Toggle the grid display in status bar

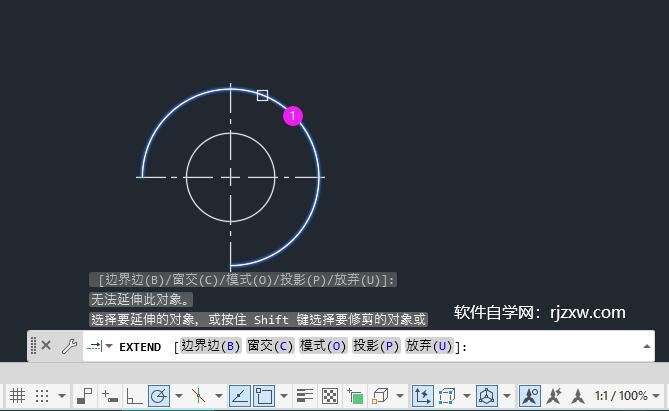[x=17, y=396]
